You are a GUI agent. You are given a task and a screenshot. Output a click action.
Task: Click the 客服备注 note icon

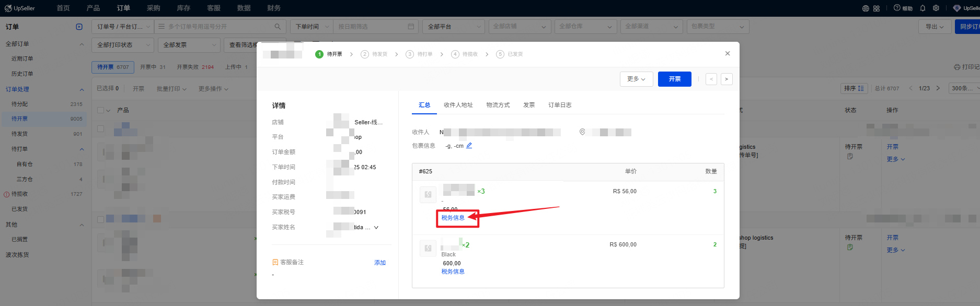click(x=275, y=262)
